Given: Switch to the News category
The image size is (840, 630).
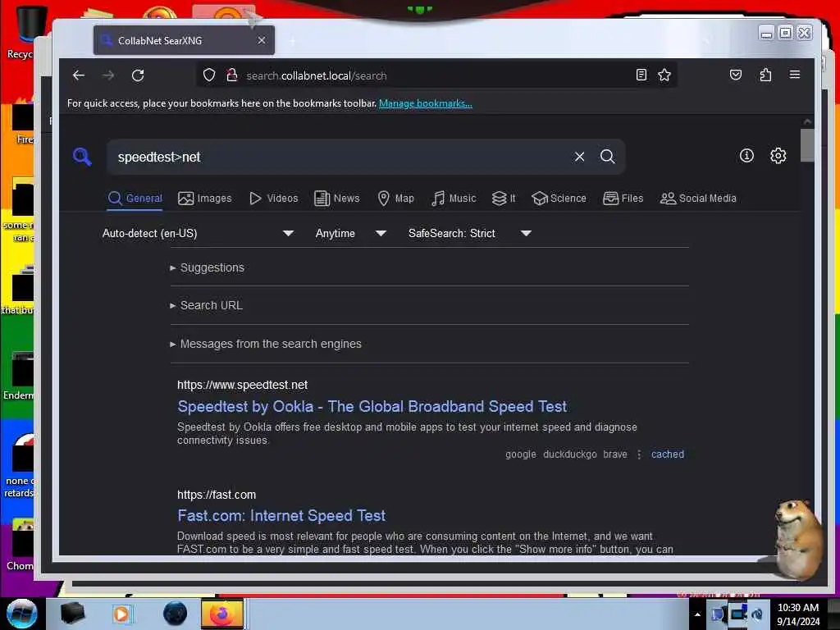Looking at the screenshot, I should point(337,199).
